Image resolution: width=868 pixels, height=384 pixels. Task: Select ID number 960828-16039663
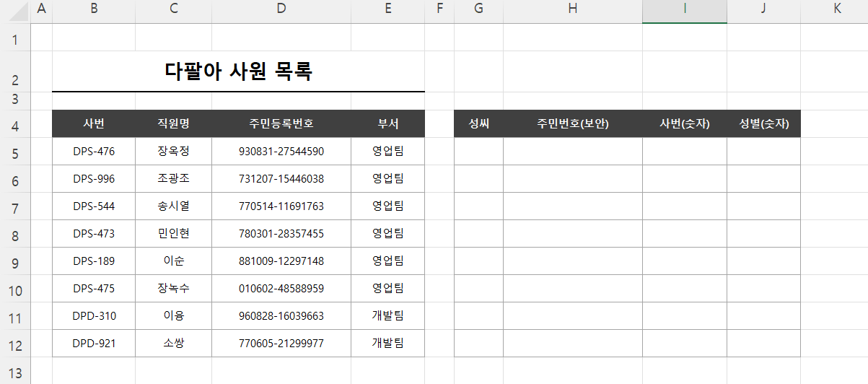(281, 316)
